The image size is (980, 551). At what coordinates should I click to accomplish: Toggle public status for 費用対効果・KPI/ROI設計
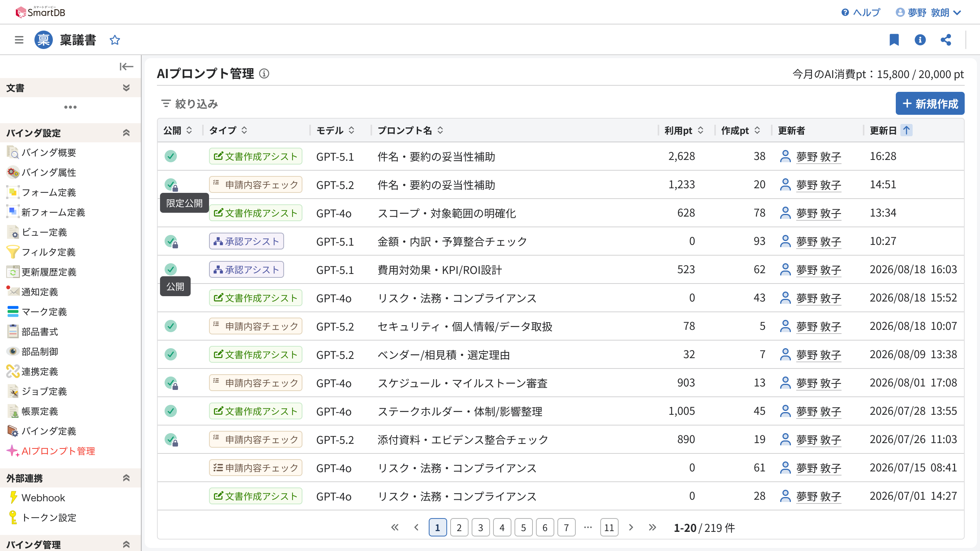[171, 269]
